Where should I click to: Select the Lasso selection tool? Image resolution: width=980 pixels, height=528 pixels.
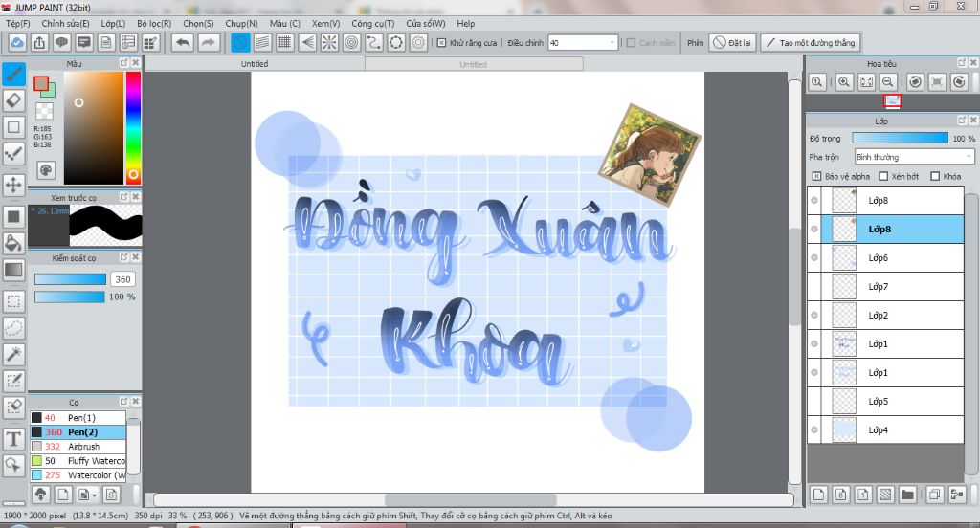click(x=13, y=327)
